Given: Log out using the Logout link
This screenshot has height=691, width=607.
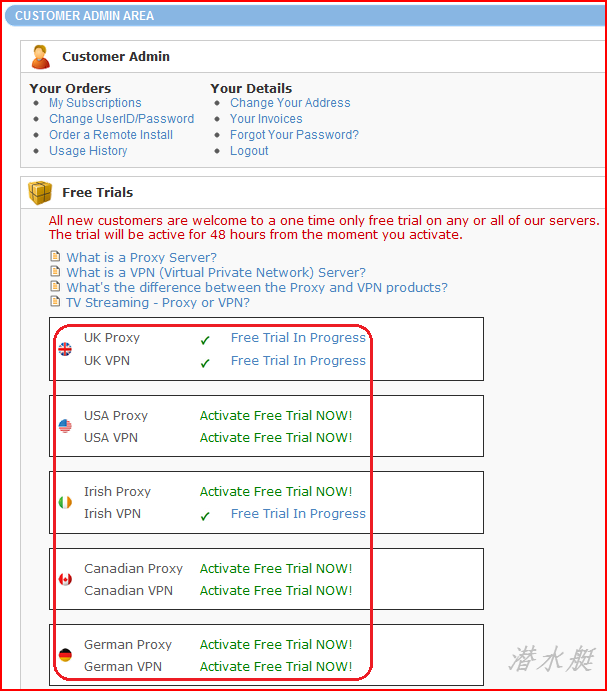Looking at the screenshot, I should (x=249, y=151).
